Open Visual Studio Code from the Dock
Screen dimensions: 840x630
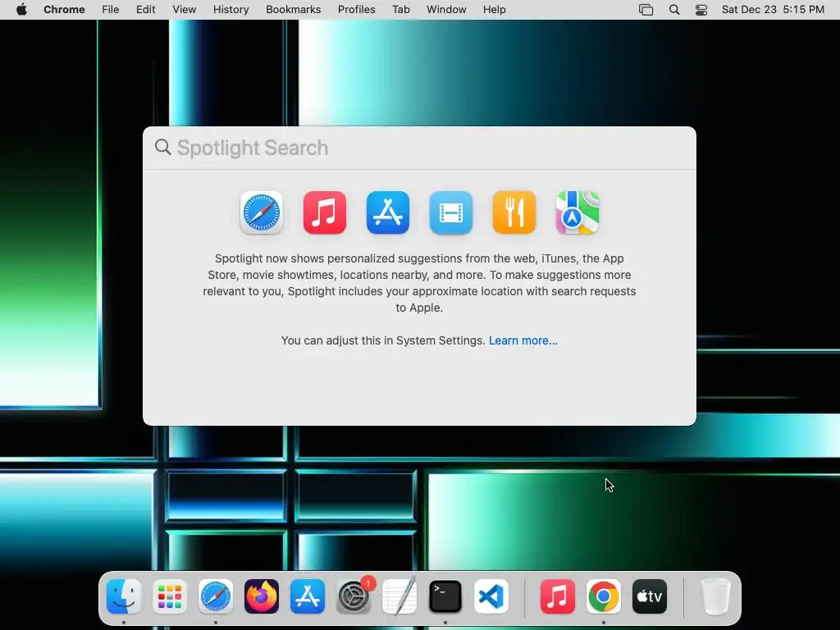coord(491,596)
